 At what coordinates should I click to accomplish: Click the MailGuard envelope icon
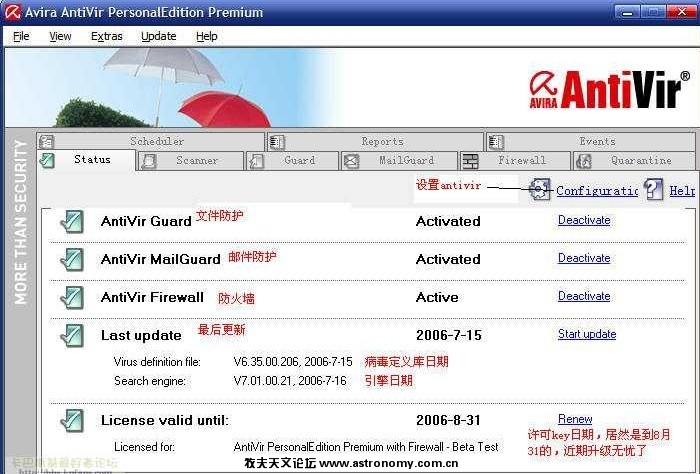pos(351,161)
